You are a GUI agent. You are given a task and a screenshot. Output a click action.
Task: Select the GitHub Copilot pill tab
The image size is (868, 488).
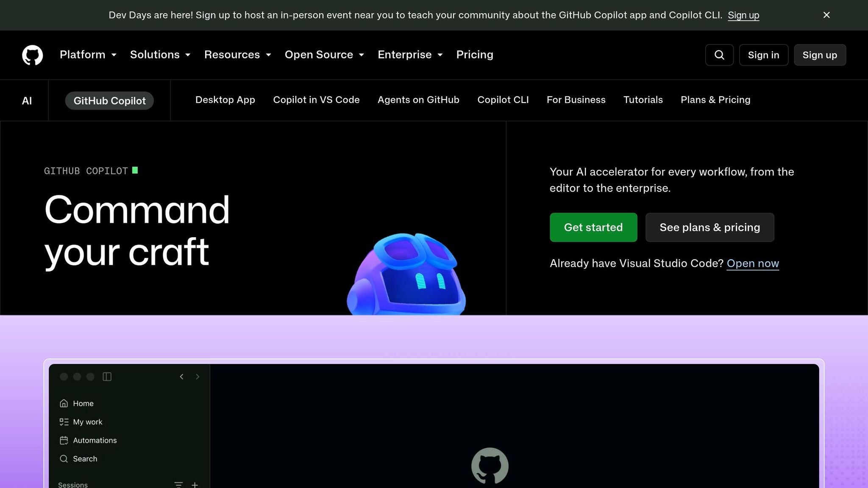pos(109,101)
